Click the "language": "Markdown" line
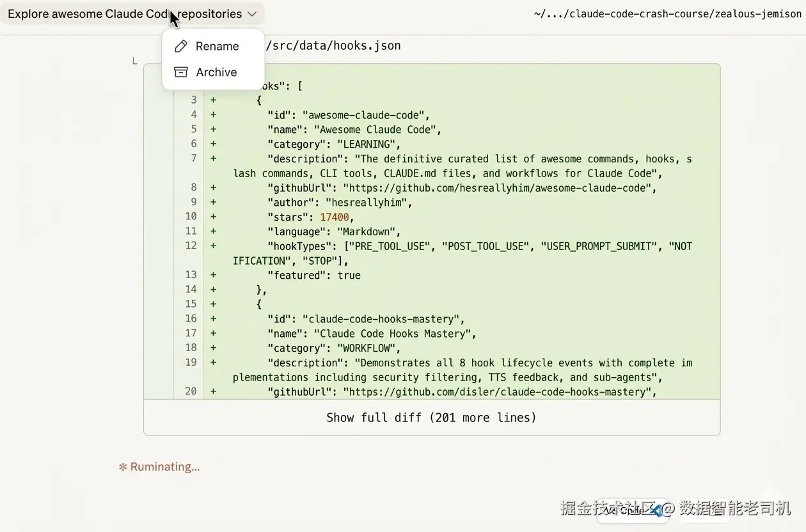 (x=334, y=231)
